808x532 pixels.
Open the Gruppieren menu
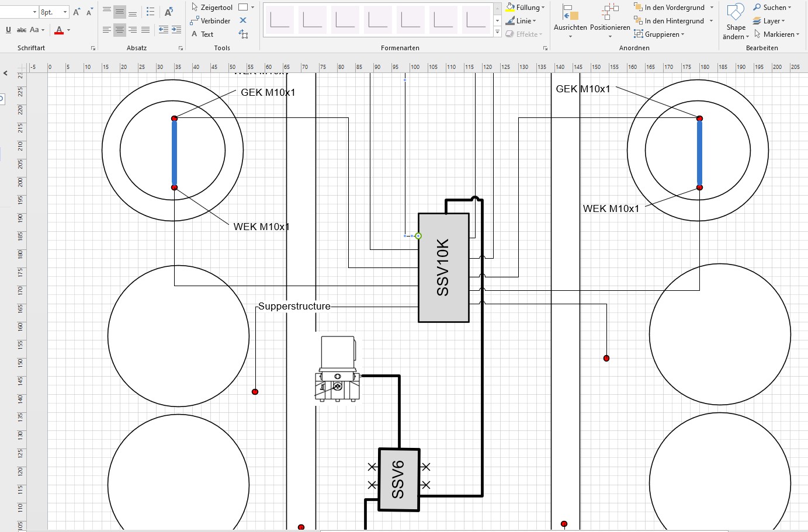(659, 34)
